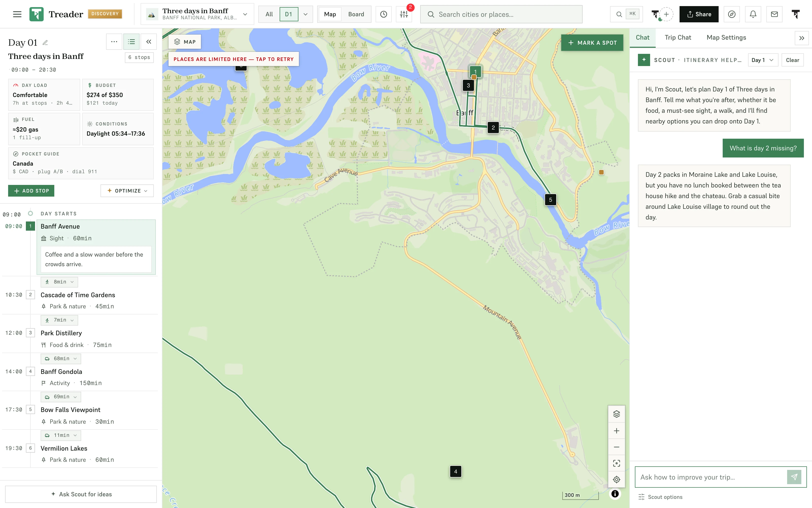Select the Banff Avenue stop
Screen dimensions: 812x508
(96, 247)
